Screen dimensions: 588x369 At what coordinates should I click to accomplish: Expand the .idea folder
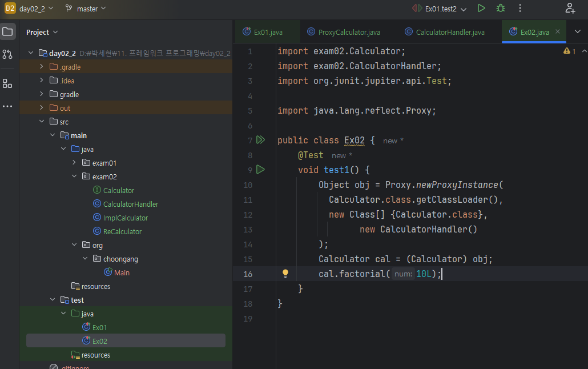[x=42, y=81]
